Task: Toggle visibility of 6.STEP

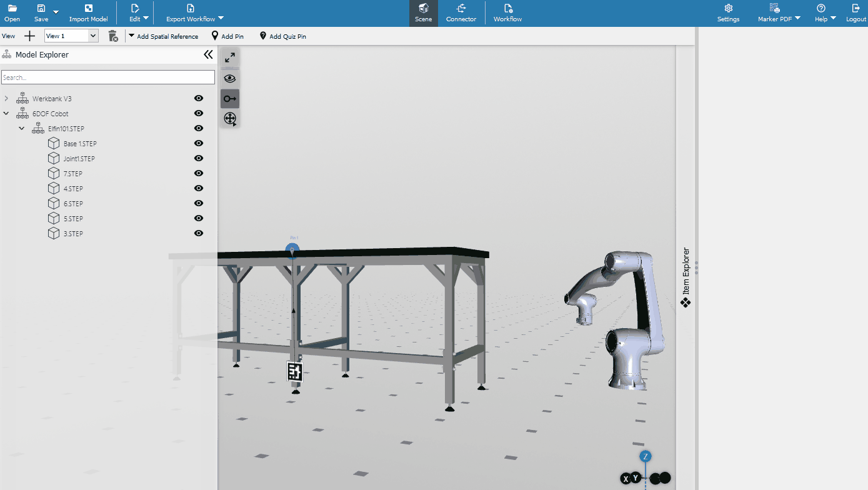Action: (x=199, y=203)
